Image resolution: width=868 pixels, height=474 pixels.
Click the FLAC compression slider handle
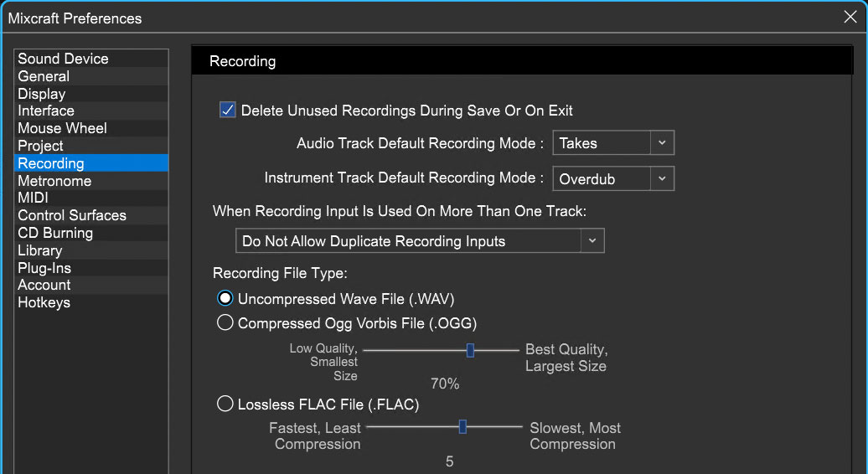462,426
